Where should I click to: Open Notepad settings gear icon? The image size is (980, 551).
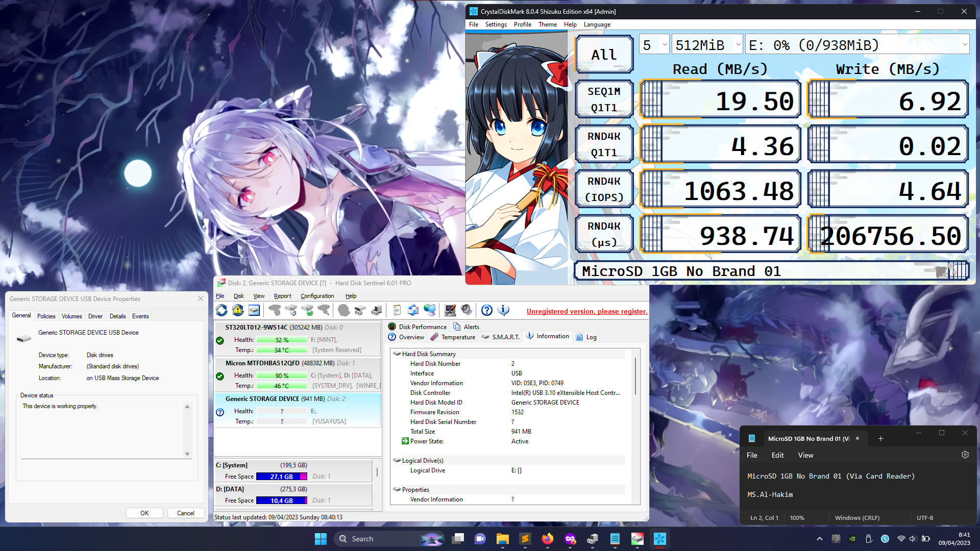point(965,455)
